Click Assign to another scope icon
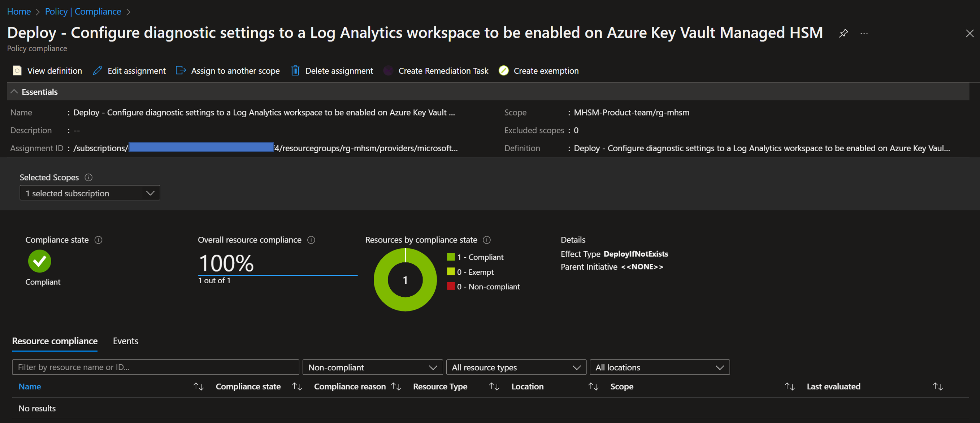This screenshot has width=980, height=423. [181, 70]
